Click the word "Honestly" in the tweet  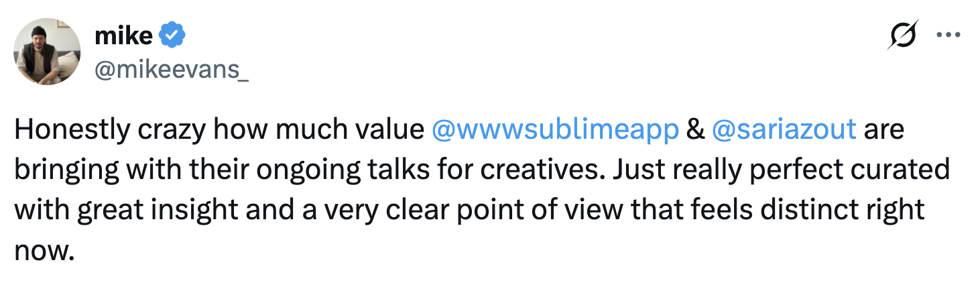tap(71, 129)
